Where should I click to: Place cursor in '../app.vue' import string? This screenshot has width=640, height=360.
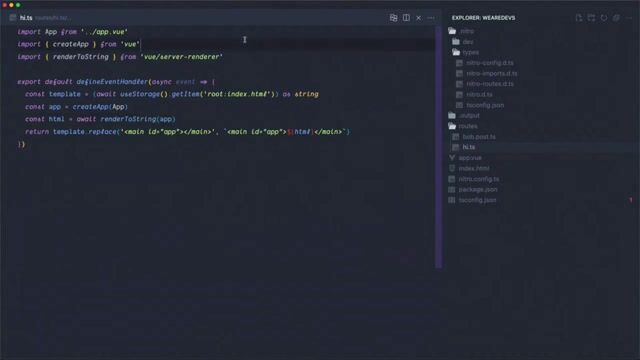tap(104, 32)
